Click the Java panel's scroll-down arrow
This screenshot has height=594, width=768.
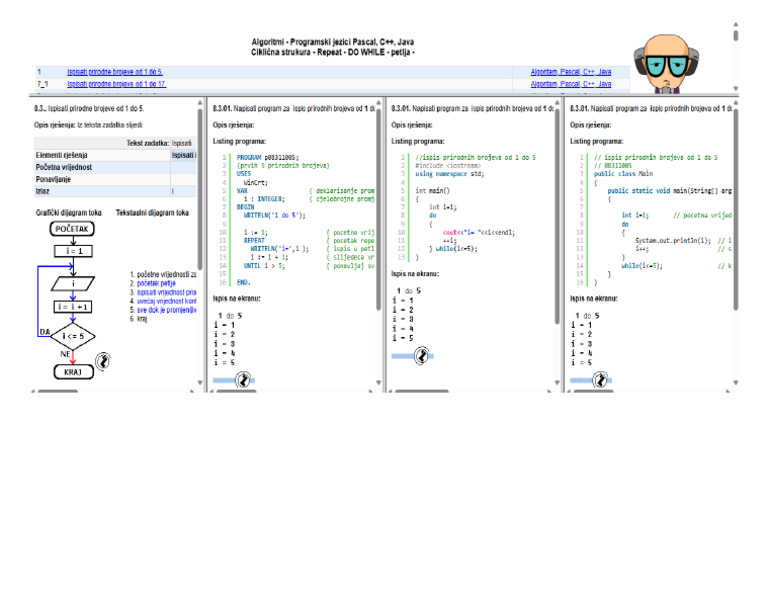(x=736, y=382)
